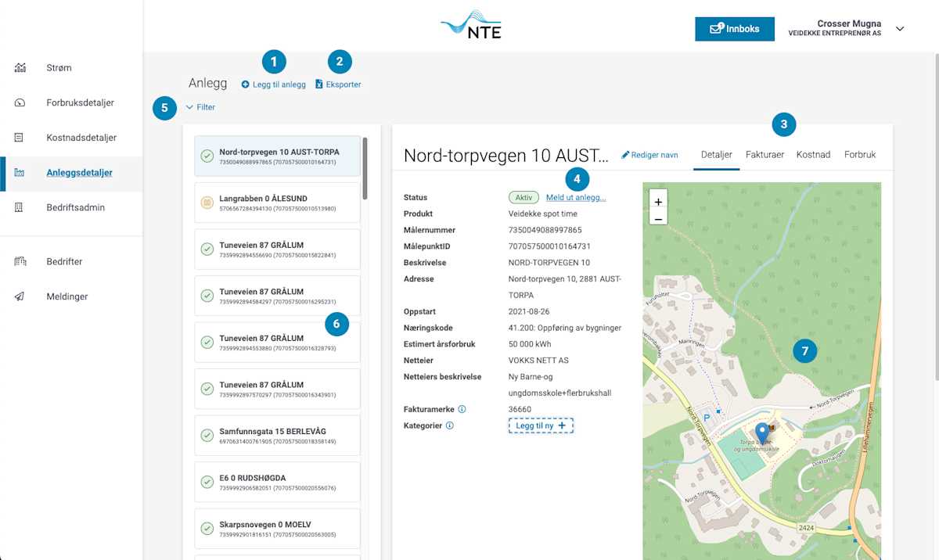Image resolution: width=939 pixels, height=560 pixels.
Task: Click the Meldinger paper plane icon
Action: click(x=20, y=296)
